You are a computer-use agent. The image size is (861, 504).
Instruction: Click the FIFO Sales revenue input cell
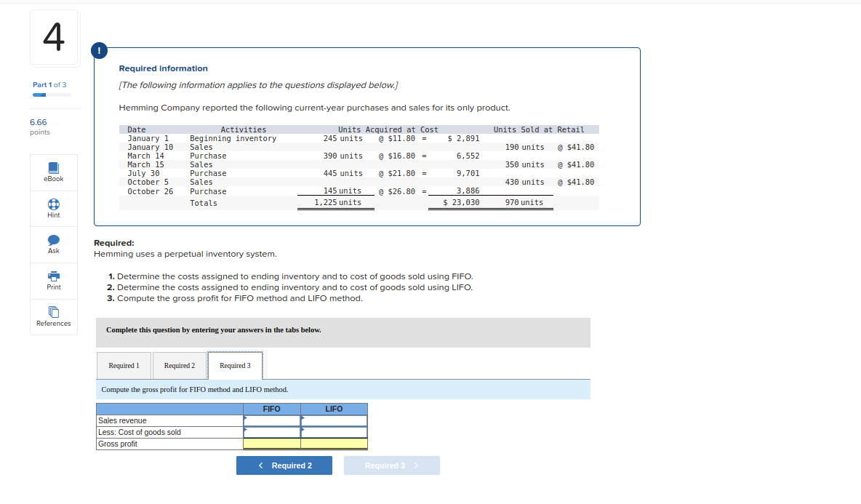tap(272, 420)
